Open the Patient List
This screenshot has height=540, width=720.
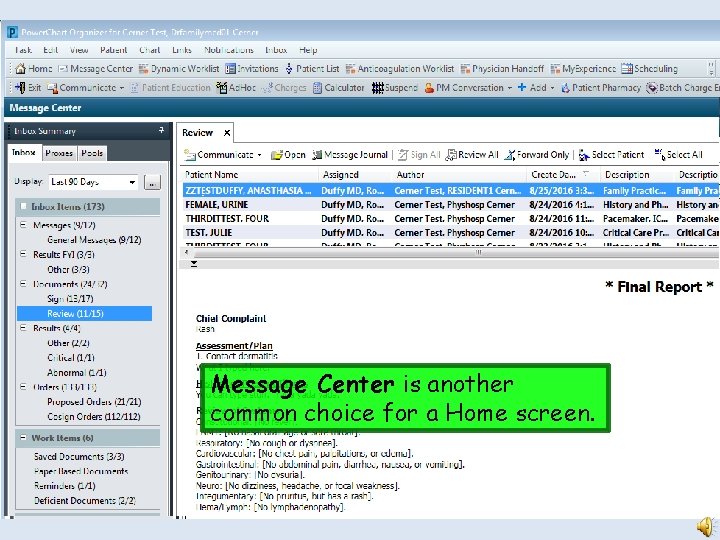[312, 69]
